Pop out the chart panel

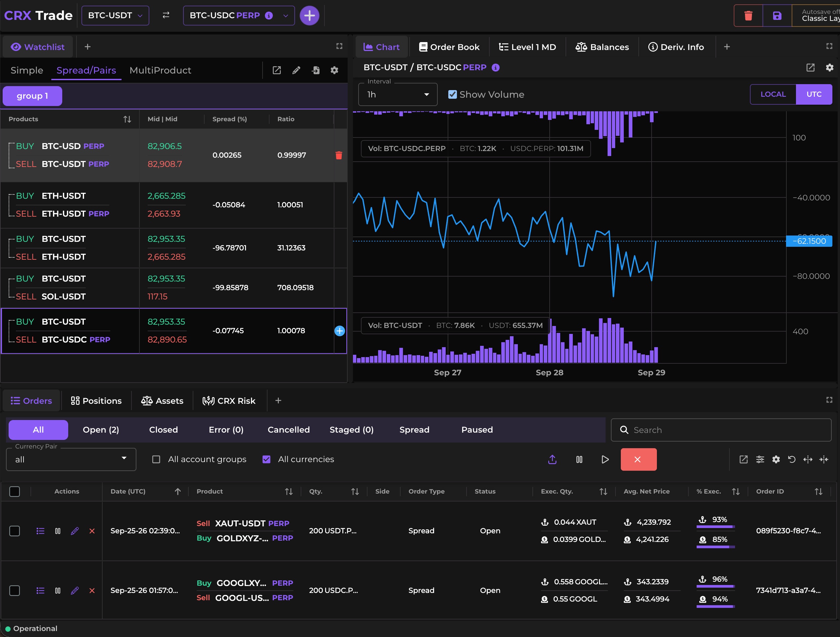tap(811, 68)
